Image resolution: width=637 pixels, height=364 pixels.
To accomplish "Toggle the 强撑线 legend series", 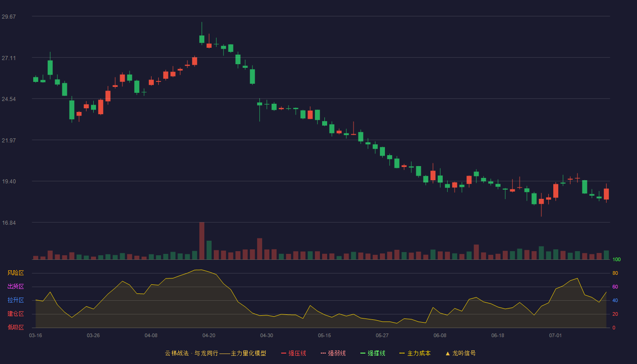I will pyautogui.click(x=373, y=353).
